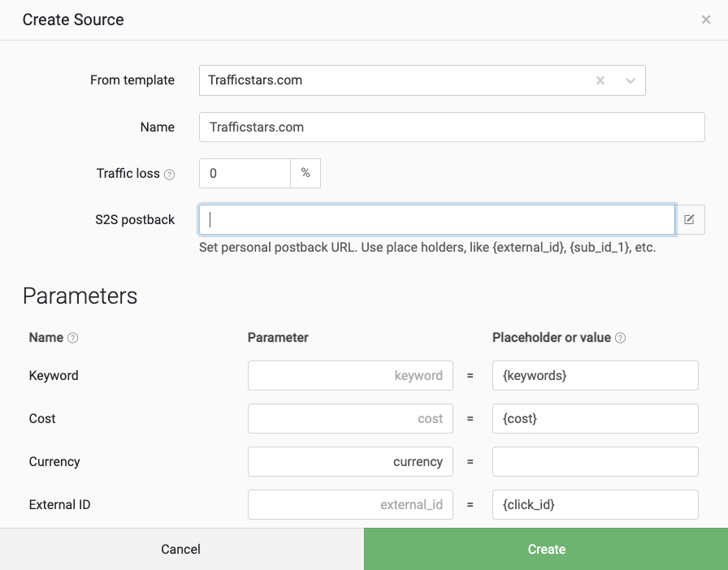Edit the Keyword parameter field
Viewport: 728px width, 570px height.
[x=350, y=375]
